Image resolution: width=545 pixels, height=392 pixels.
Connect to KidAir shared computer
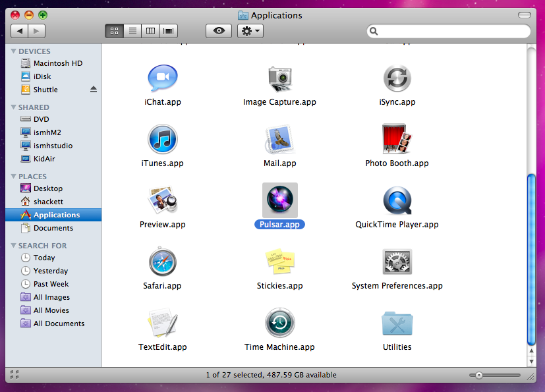click(53, 159)
